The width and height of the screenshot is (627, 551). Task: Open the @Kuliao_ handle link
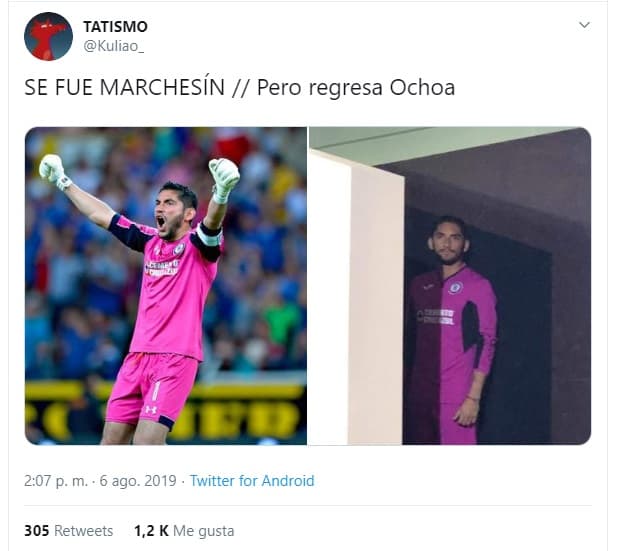[113, 46]
